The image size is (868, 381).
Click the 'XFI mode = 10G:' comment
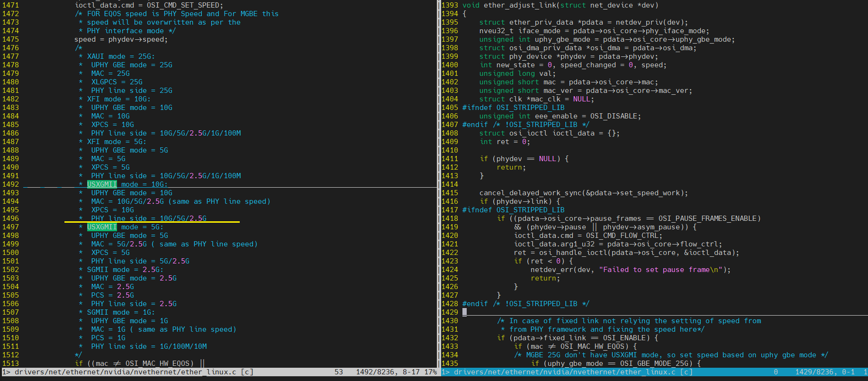click(x=119, y=99)
